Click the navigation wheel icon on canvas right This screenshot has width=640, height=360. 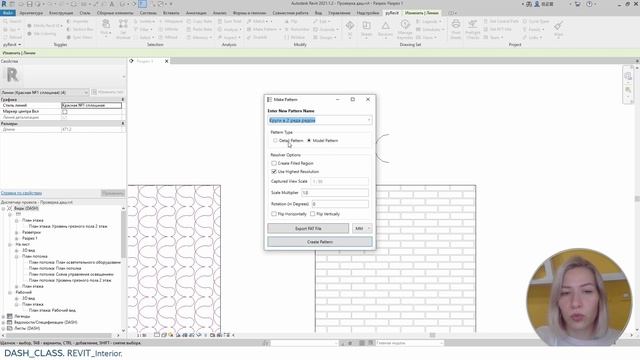coord(628,76)
